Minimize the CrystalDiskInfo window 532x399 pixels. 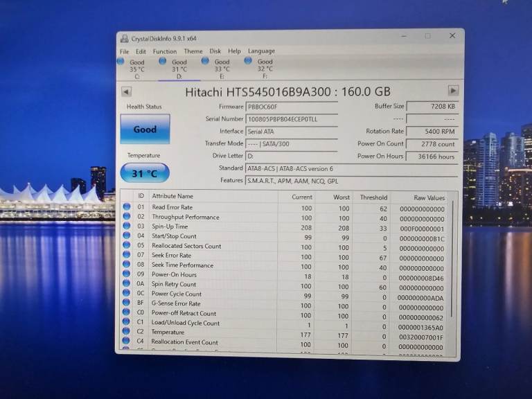point(403,36)
